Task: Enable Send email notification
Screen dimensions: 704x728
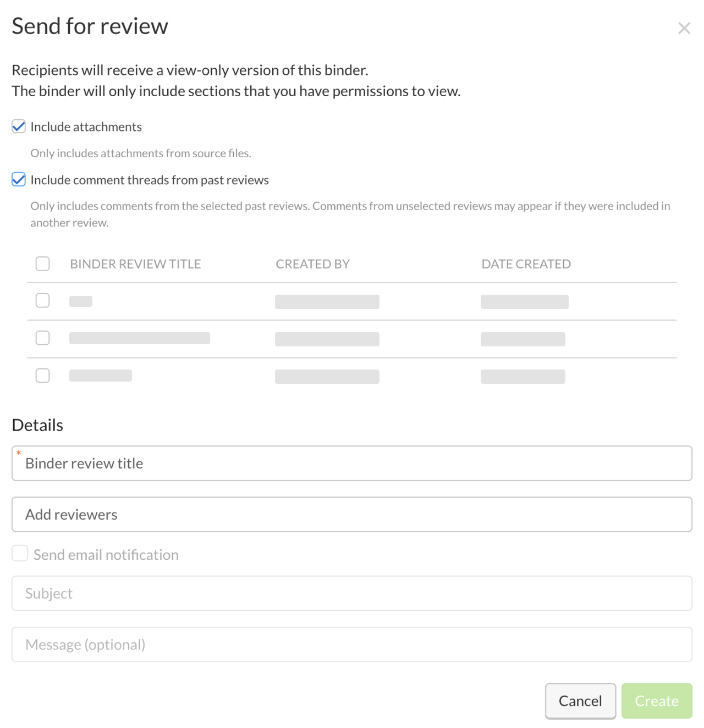Action: click(20, 553)
